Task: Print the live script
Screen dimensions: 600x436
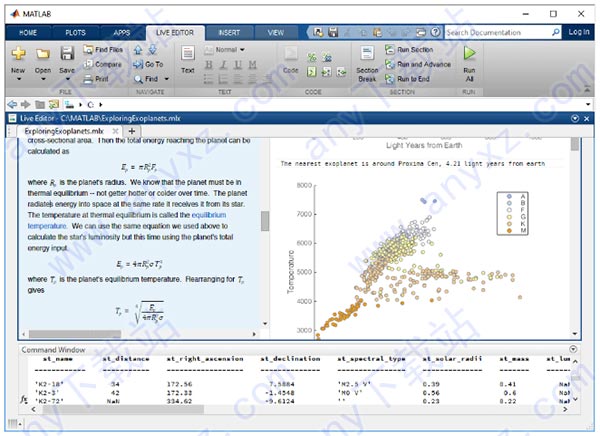Action: point(96,79)
